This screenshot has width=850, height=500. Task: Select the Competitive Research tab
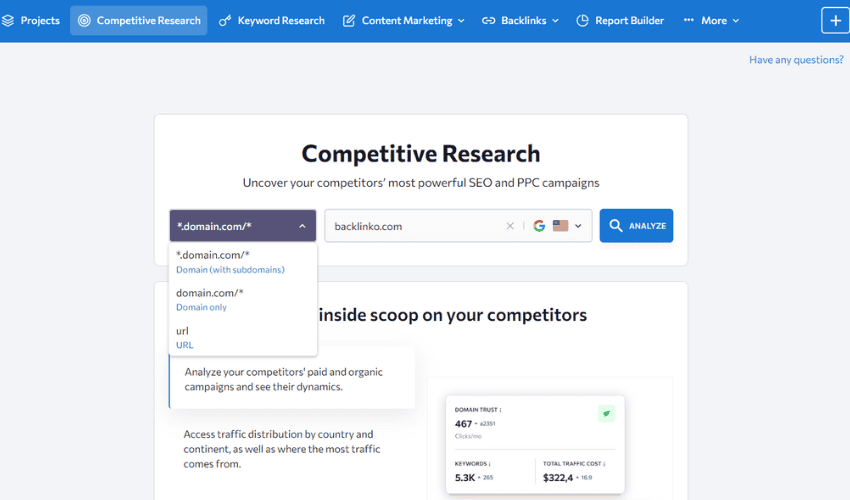pyautogui.click(x=139, y=21)
